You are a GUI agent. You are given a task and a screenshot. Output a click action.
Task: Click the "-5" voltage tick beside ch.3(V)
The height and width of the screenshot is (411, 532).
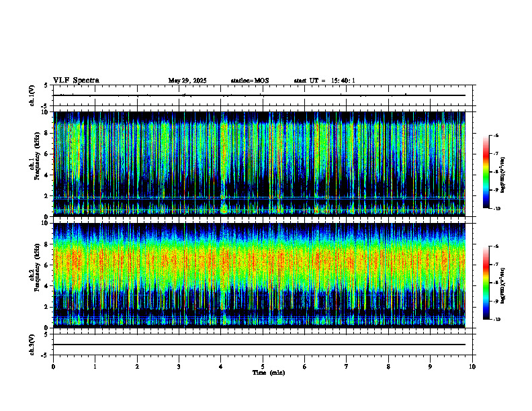[46, 355]
